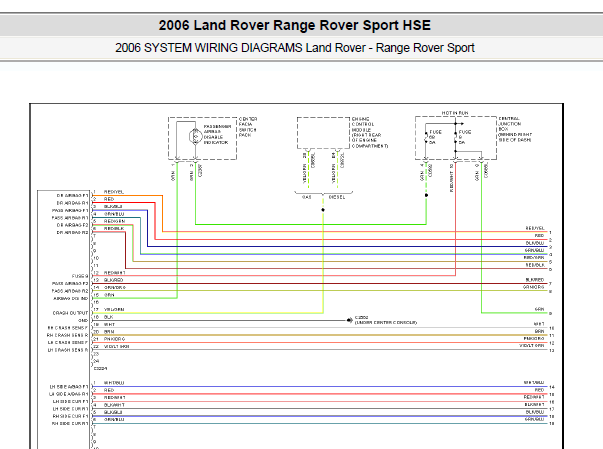
Task: Click the 'DR AIRBAG F2' pin label
Action: tap(73, 225)
